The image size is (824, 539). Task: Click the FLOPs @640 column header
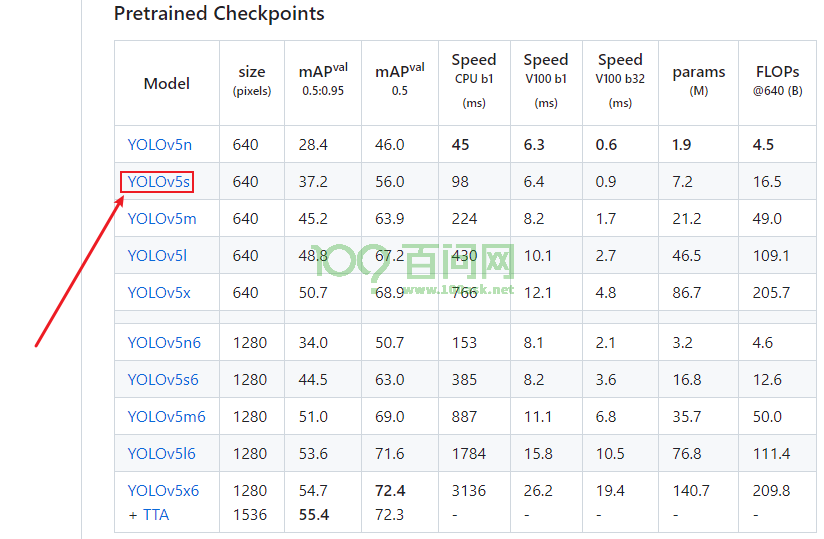[x=777, y=80]
